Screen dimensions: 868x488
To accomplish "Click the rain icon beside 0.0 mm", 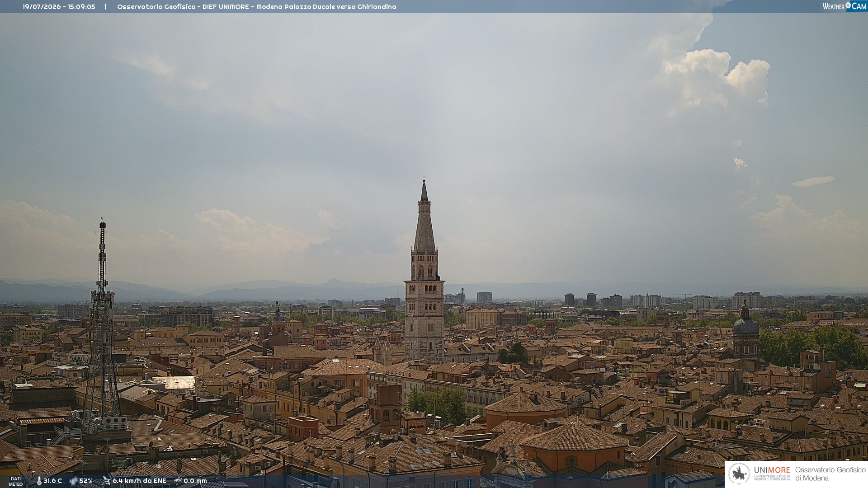I will pyautogui.click(x=178, y=481).
